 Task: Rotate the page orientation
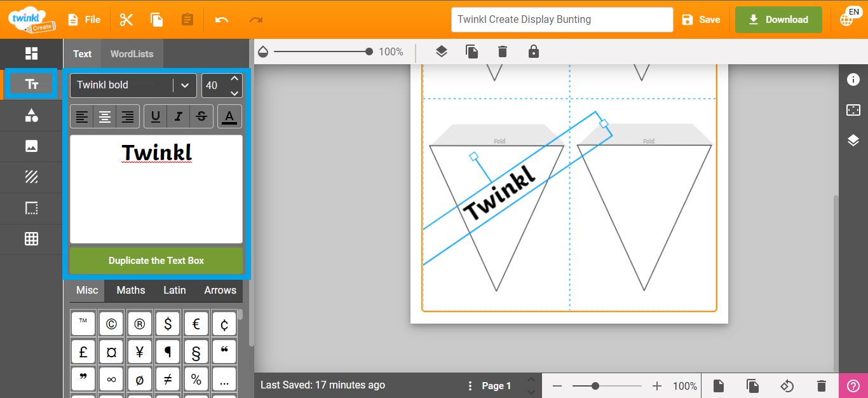[x=787, y=386]
